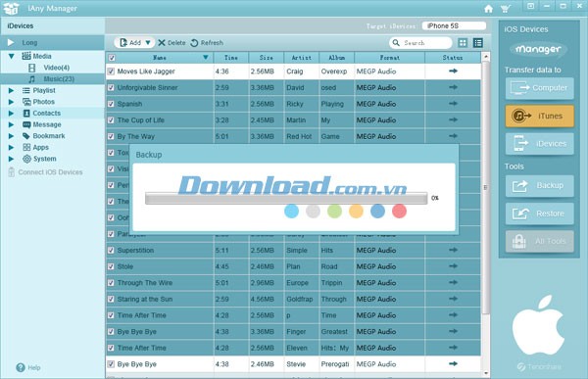Click the Bookmark tag icon
Viewport: 588px width, 379px height.
26,136
